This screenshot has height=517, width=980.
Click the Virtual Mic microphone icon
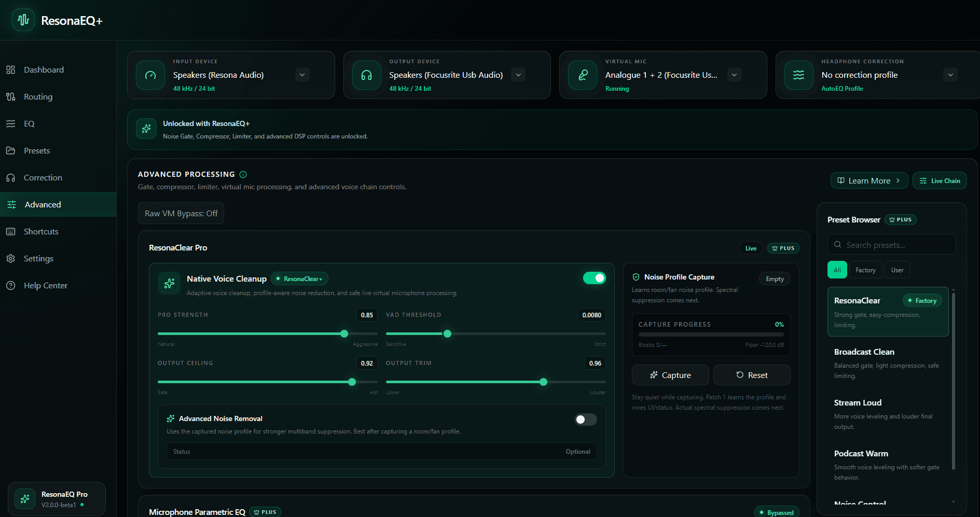583,75
